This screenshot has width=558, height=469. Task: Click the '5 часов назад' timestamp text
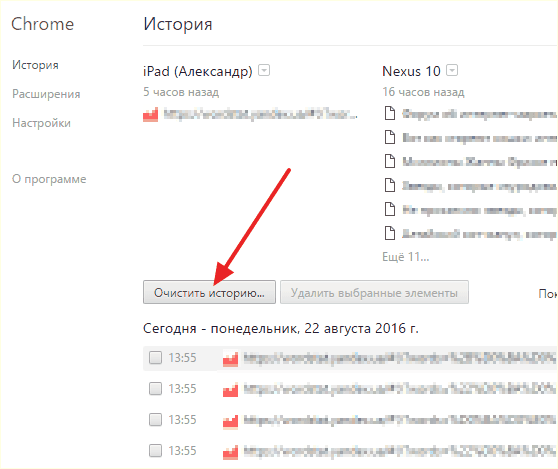181,92
